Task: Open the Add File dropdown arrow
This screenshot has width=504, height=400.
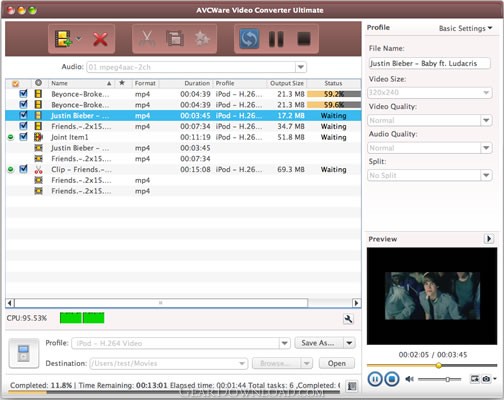Action: 79,38
